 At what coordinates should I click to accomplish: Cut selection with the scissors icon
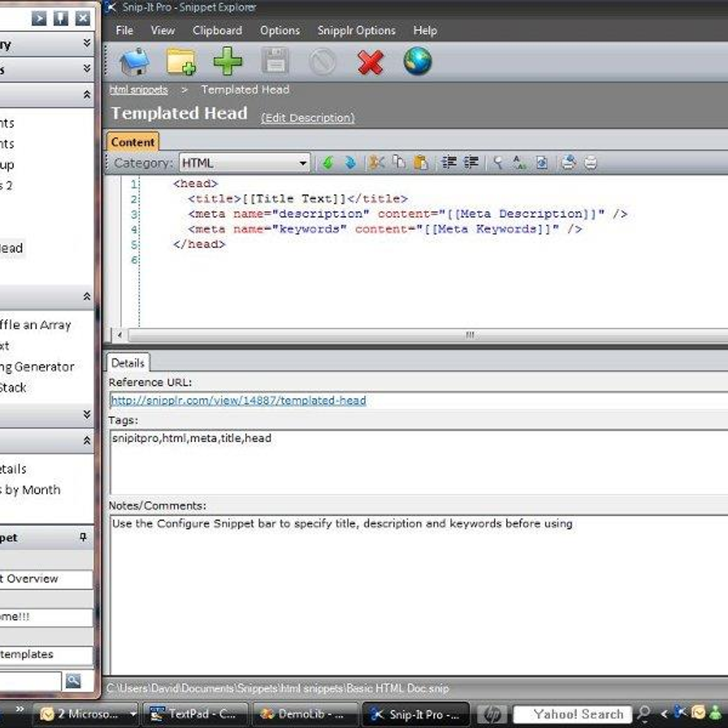376,163
